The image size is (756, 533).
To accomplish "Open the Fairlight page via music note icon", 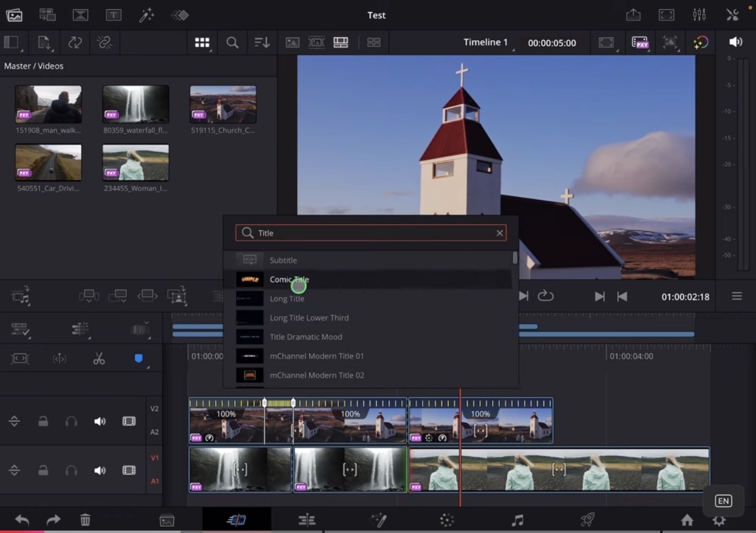I will pos(517,520).
